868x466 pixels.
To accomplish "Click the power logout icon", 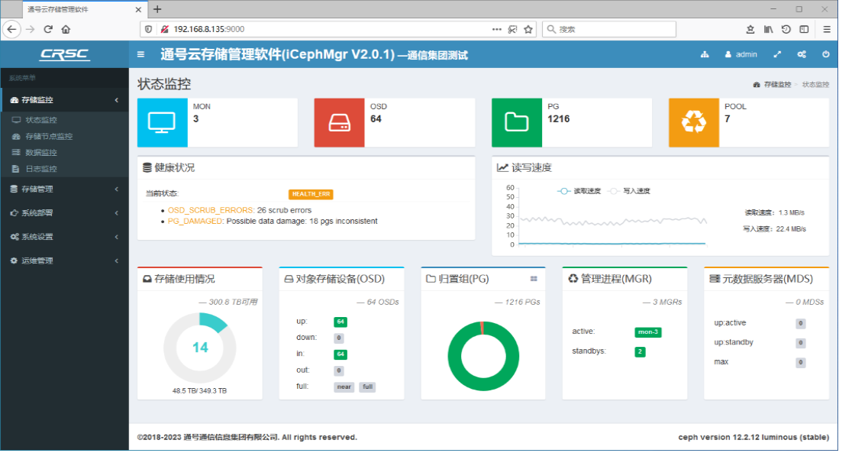I will point(825,54).
